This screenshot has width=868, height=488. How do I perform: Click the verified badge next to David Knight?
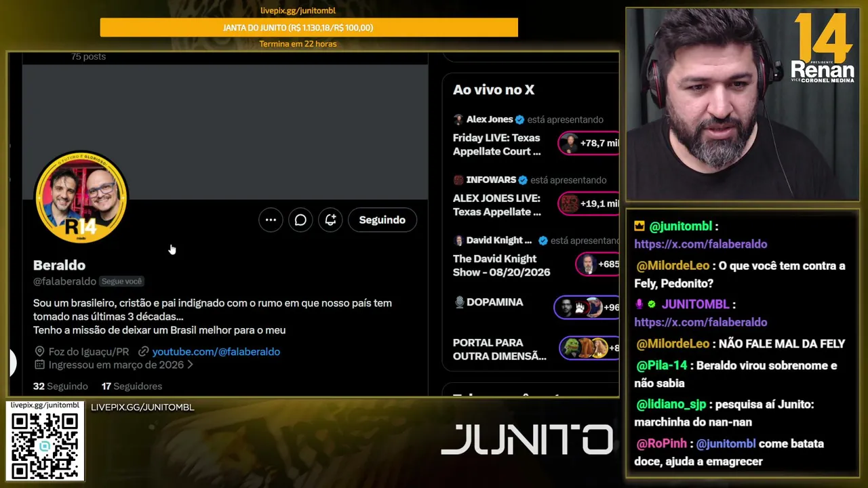542,241
